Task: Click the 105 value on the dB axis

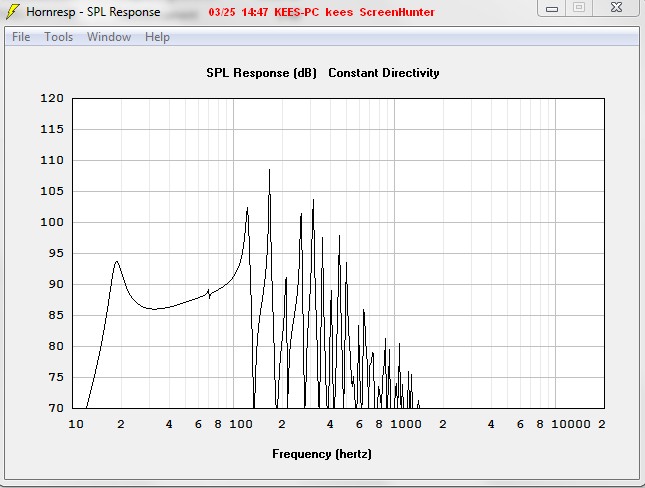Action: pyautogui.click(x=52, y=191)
